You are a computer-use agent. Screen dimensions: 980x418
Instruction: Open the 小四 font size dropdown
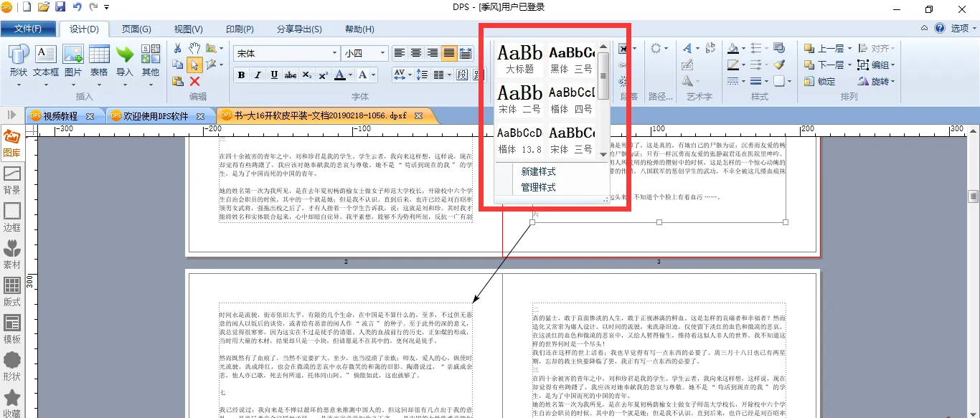click(382, 53)
